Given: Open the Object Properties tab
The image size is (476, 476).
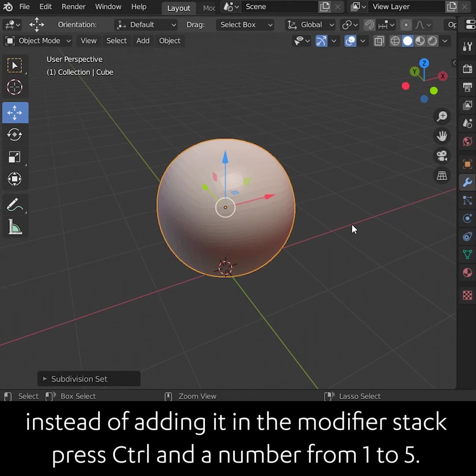Looking at the screenshot, I should point(467,164).
